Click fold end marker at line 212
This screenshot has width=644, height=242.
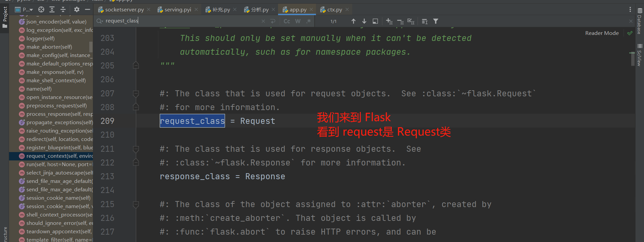click(x=136, y=162)
